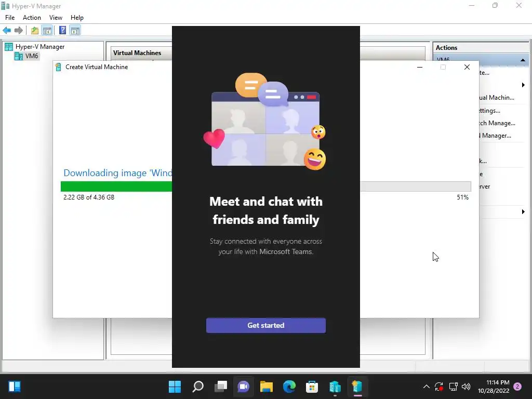Click the Forward arrow in Hyper-V toolbar
This screenshot has width=532, height=399.
pos(19,31)
